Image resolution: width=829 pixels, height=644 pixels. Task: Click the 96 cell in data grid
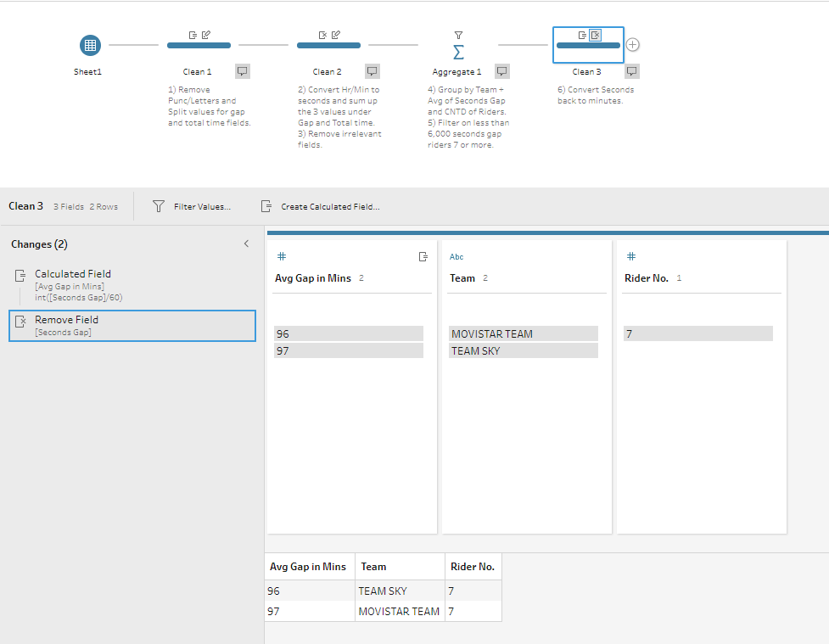pyautogui.click(x=310, y=591)
